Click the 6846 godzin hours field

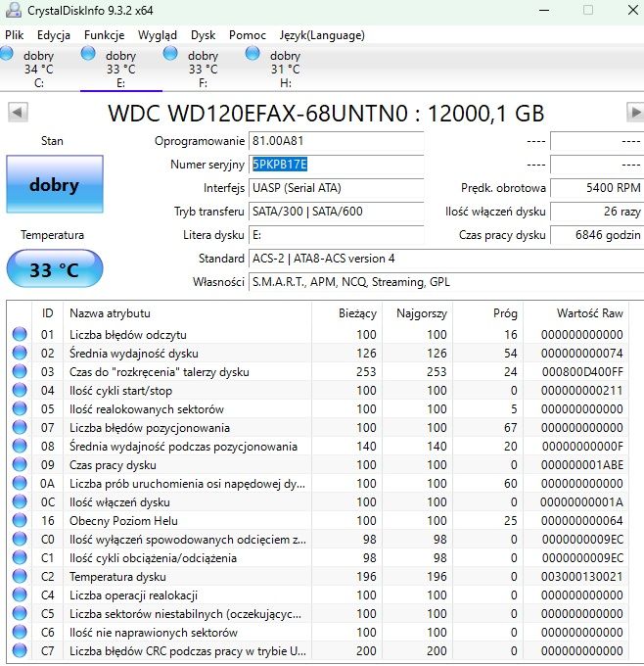point(597,235)
